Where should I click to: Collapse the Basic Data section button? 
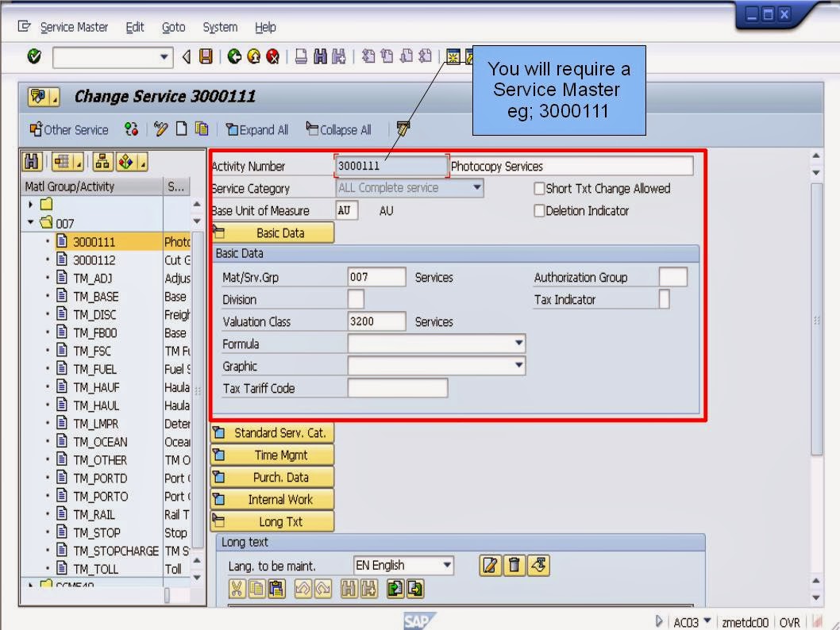272,232
